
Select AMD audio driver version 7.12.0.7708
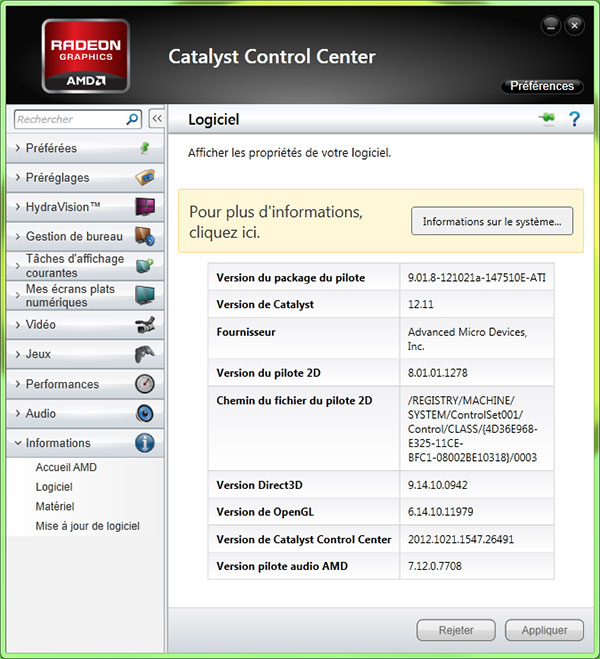tap(434, 566)
